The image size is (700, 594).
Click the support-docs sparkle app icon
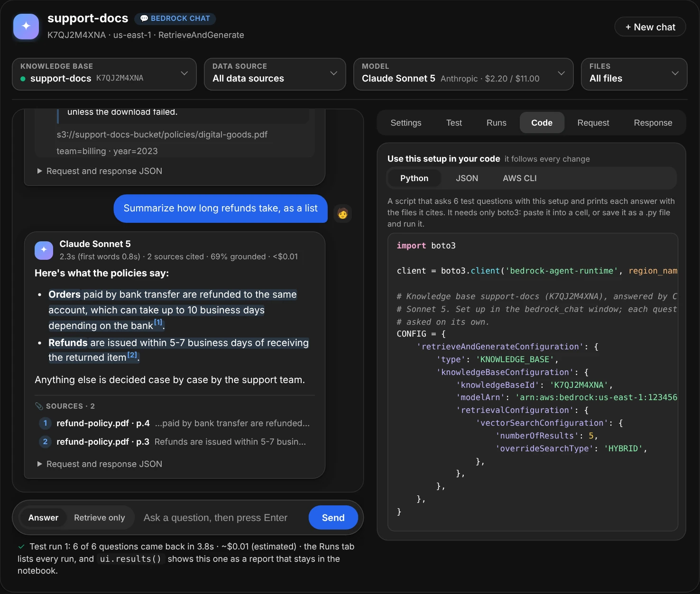(x=26, y=26)
